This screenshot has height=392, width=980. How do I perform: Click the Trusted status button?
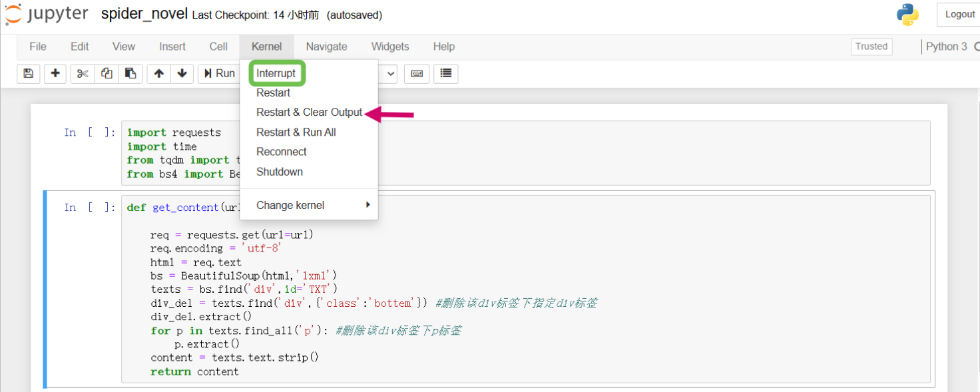click(871, 47)
